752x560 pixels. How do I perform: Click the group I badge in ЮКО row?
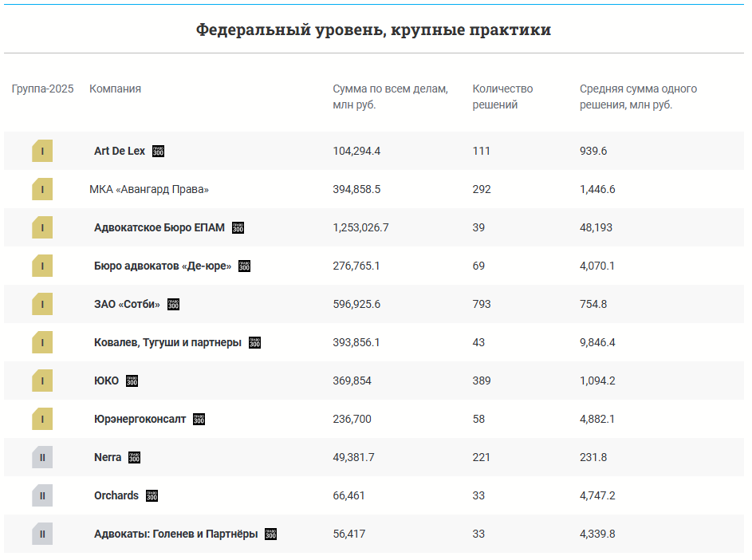click(x=42, y=381)
